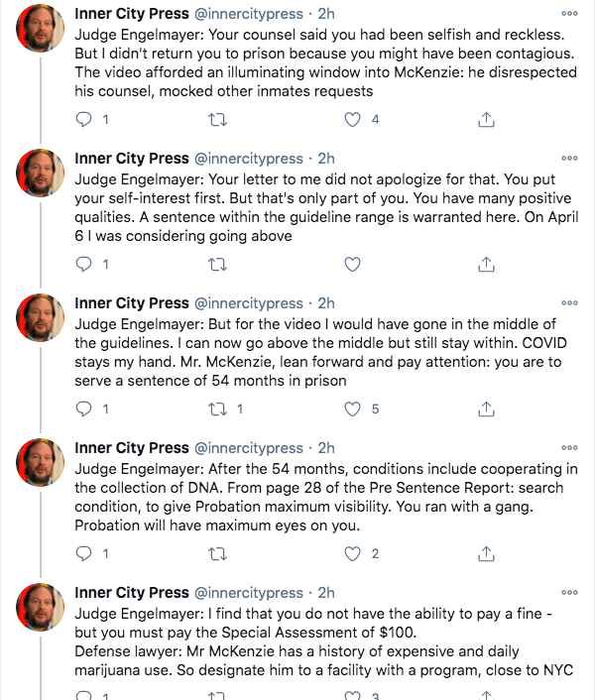The height and width of the screenshot is (700, 595).
Task: Like the 'COVID stays my hand' tweet
Action: coord(352,408)
